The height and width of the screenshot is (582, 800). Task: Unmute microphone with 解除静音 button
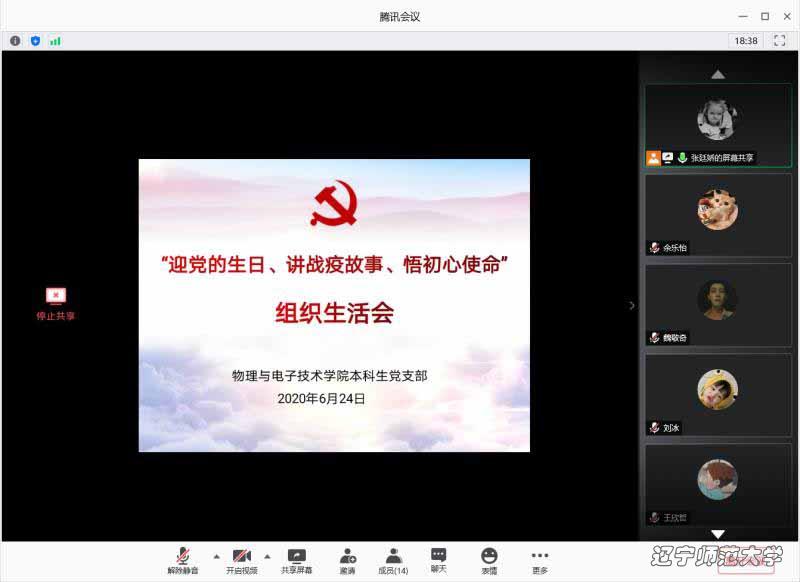click(183, 559)
